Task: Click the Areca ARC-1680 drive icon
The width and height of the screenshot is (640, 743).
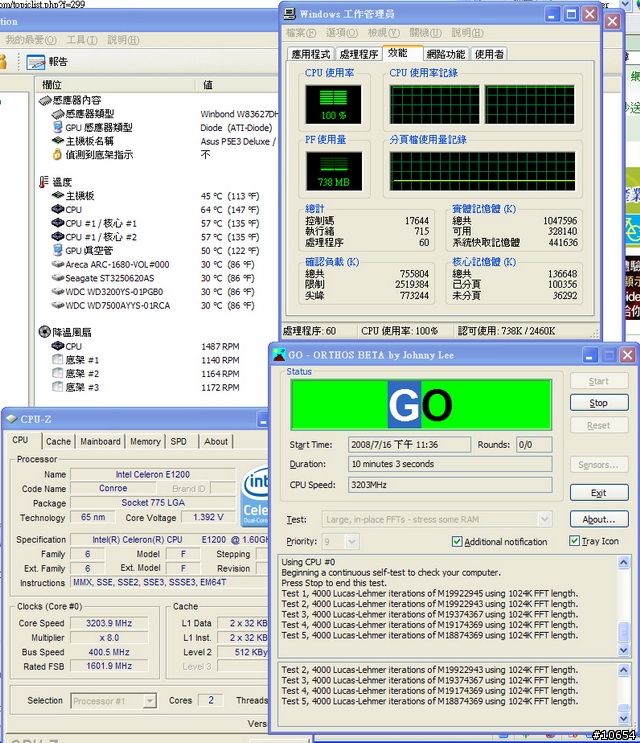Action: [58, 264]
